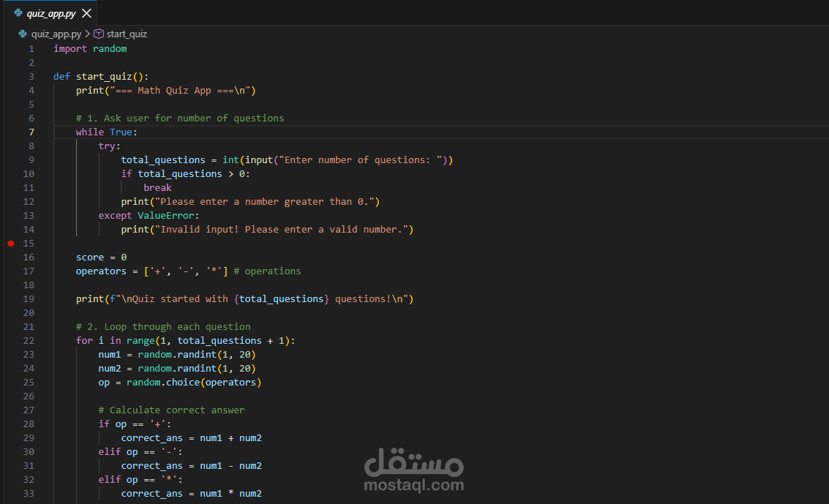Remove the red breakpoint on line 15
The width and height of the screenshot is (829, 504).
click(x=10, y=244)
